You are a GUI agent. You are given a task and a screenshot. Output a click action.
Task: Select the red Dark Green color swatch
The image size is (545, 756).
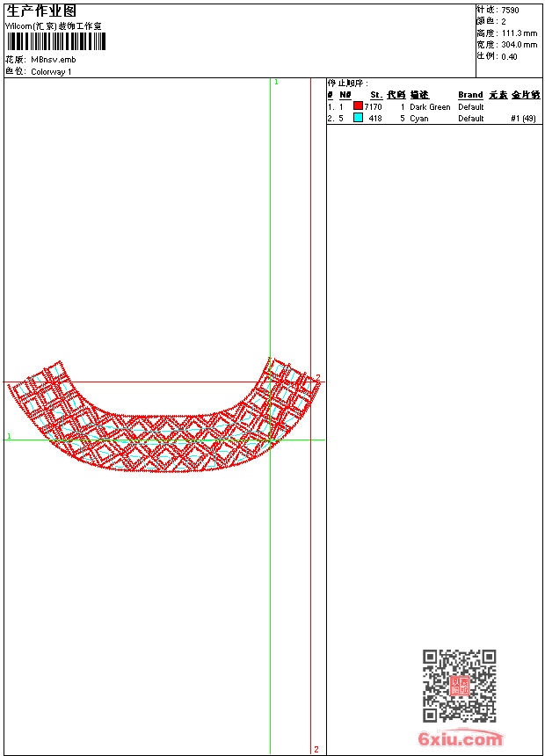pyautogui.click(x=358, y=106)
